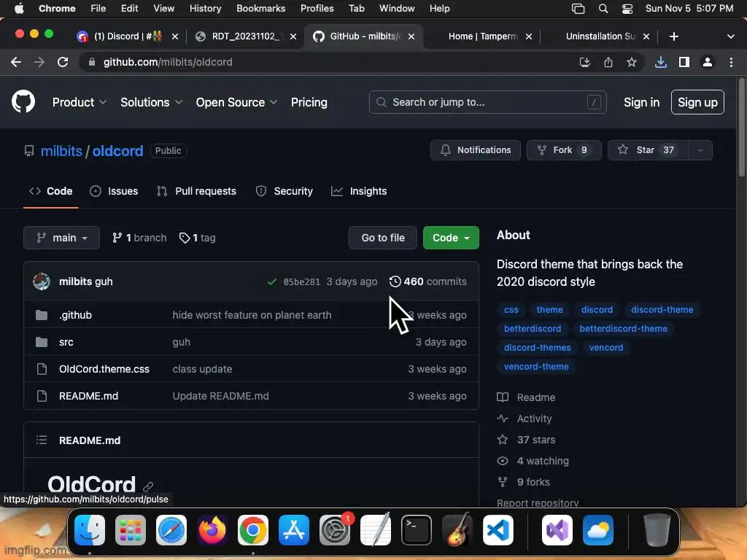Open Chrome three-dot menu
Viewport: 747px width, 560px height.
pos(731,62)
